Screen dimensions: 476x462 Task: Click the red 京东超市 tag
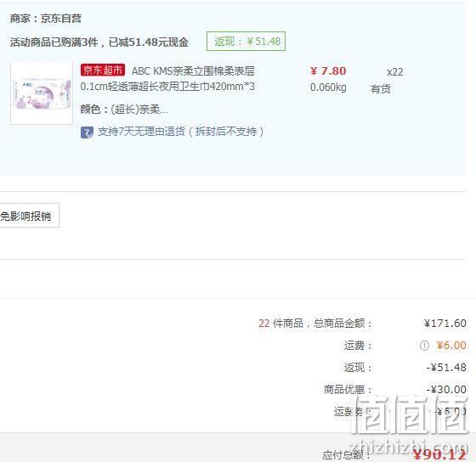(103, 70)
